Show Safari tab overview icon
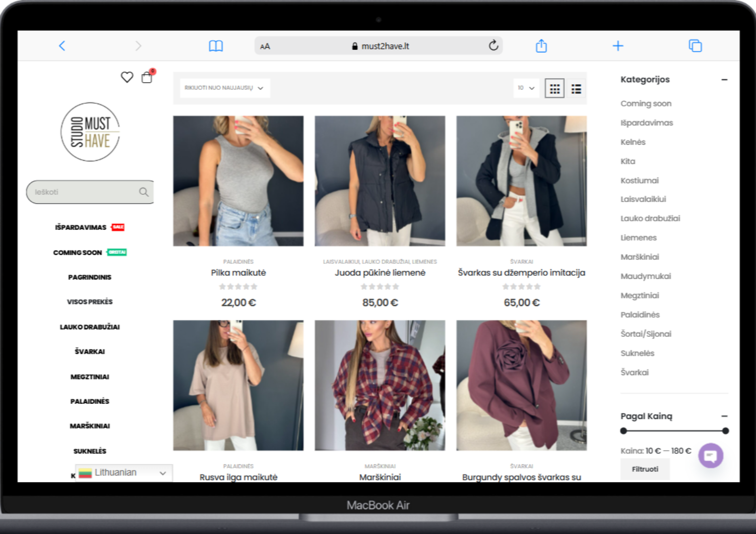Screen dimensions: 756x534 coord(695,46)
